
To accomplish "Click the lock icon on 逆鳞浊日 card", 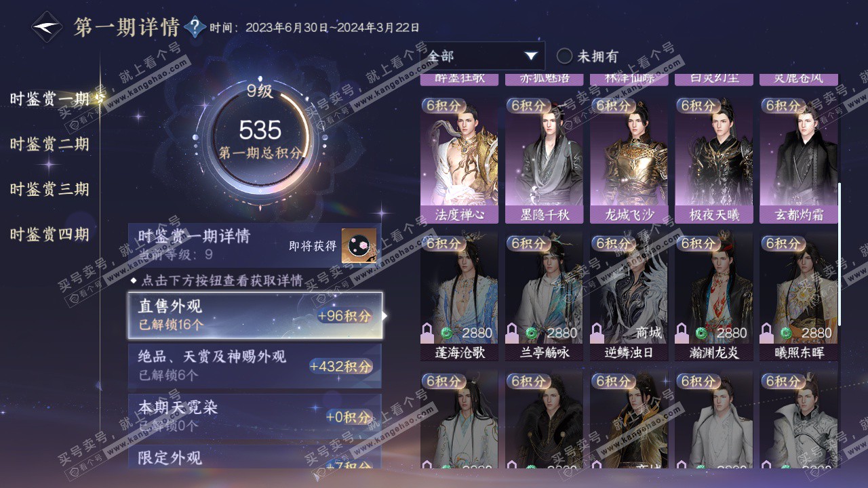I will 597,333.
